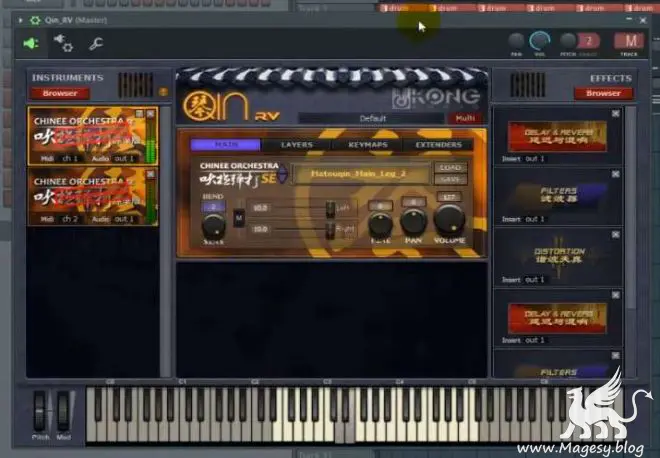This screenshot has width=660, height=458.
Task: Open the Instruments Browser button
Action: click(60, 93)
